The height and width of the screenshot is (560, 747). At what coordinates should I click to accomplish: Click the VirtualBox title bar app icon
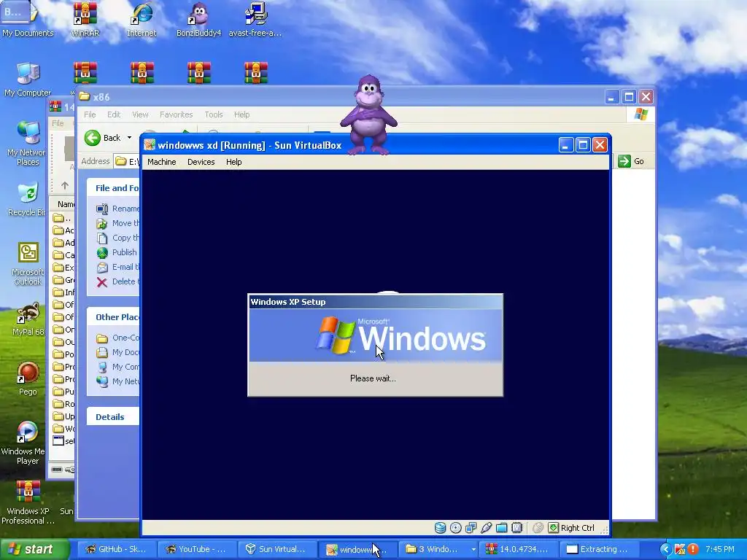click(150, 145)
